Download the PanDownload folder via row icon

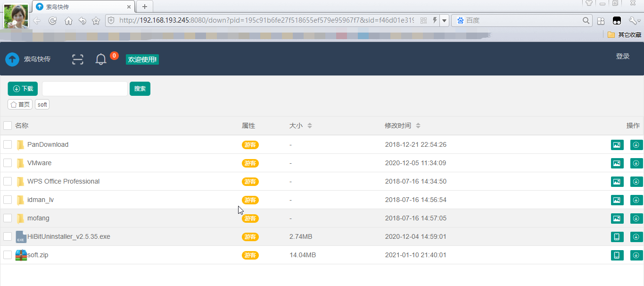pyautogui.click(x=636, y=145)
